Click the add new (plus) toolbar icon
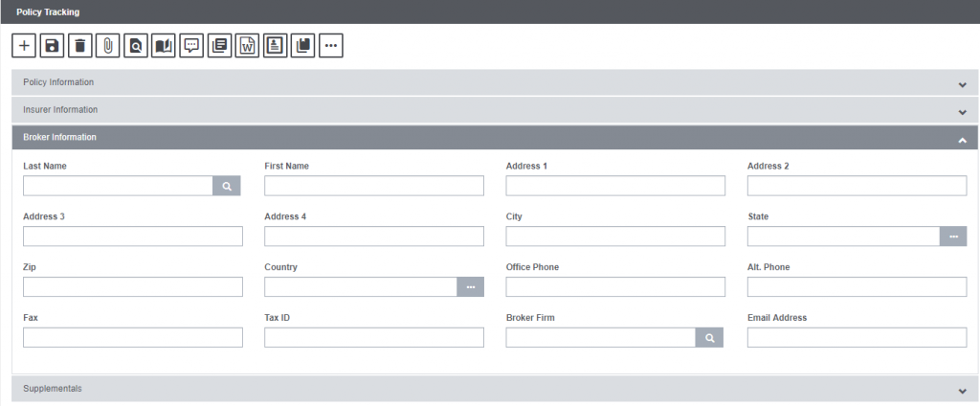980x406 pixels. [x=24, y=46]
